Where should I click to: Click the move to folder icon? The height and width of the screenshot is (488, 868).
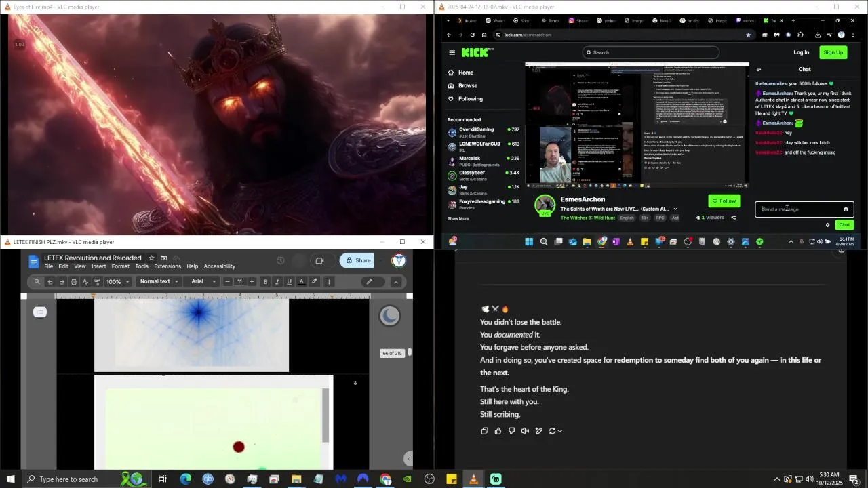click(163, 258)
